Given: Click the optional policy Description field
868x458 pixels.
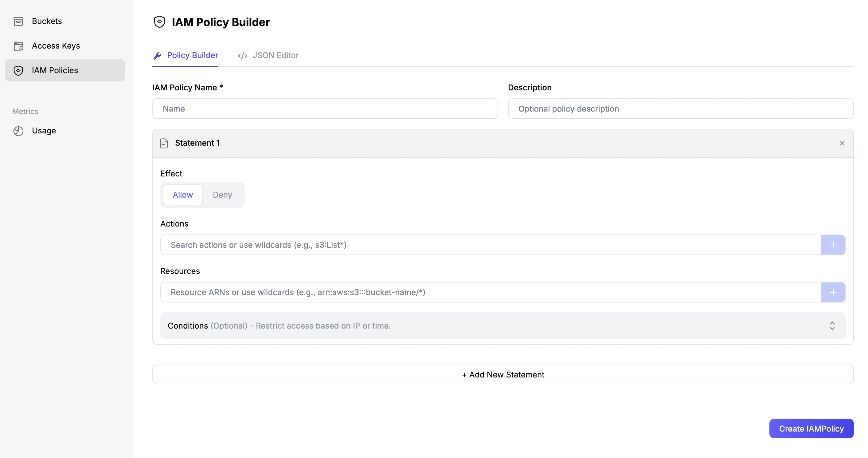Looking at the screenshot, I should [x=680, y=109].
